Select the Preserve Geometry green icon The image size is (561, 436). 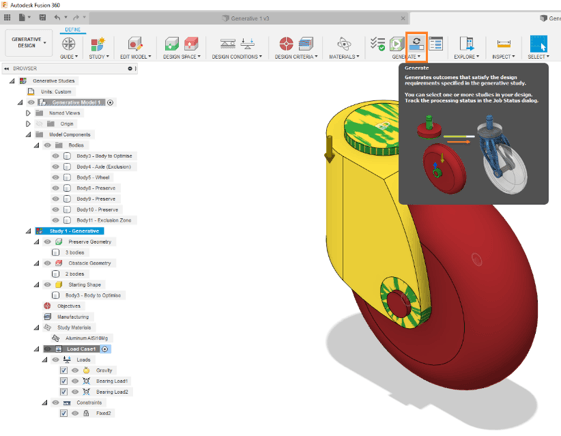pos(172,44)
